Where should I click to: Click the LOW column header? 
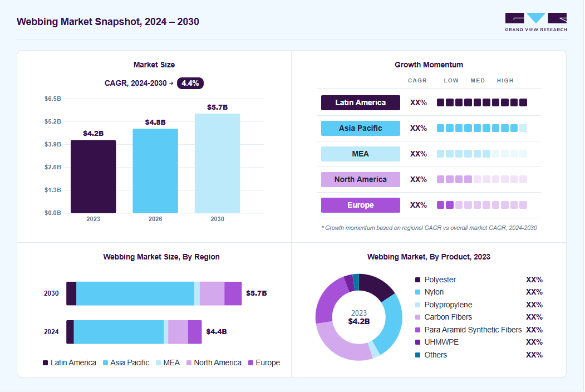[x=451, y=80]
